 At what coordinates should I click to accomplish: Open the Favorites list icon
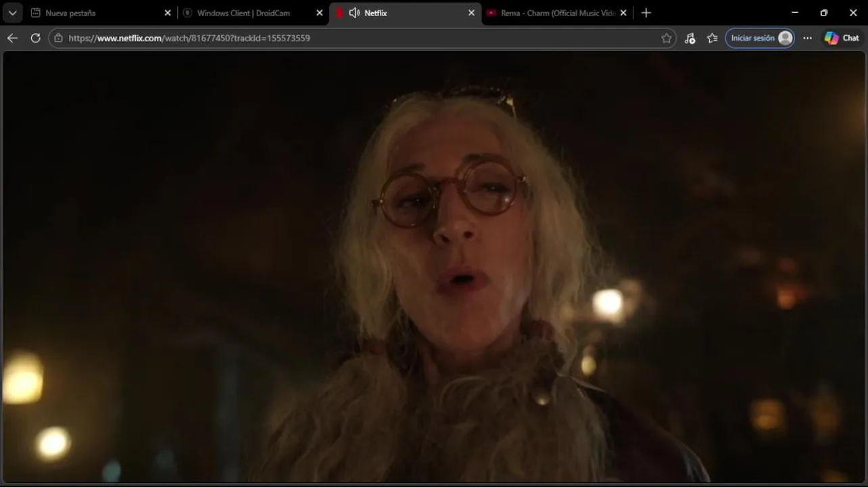click(712, 38)
